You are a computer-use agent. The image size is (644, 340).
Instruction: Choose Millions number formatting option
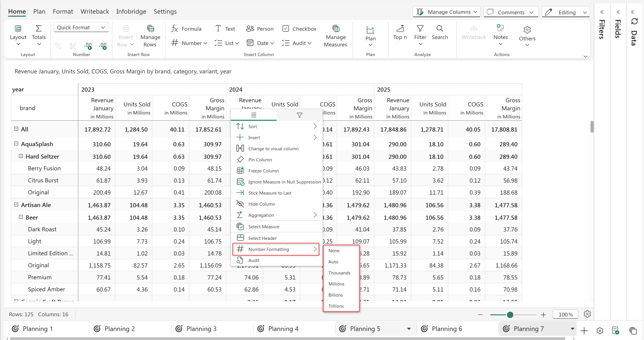click(x=336, y=284)
